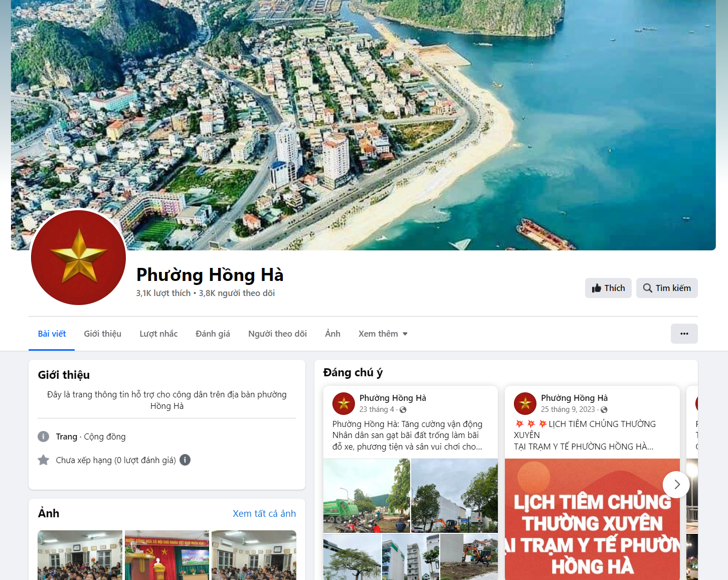Click the globe icon on the 23 tháng 4 post
Viewport: 728px width, 580px height.
pos(403,410)
